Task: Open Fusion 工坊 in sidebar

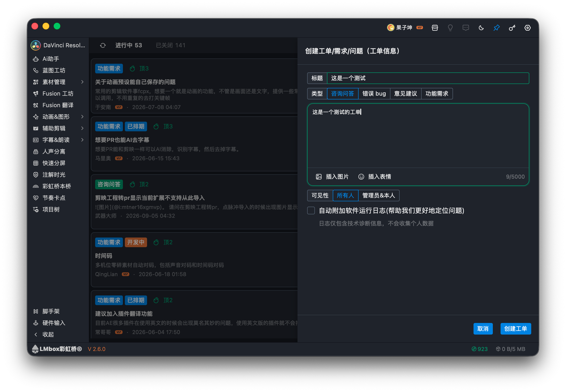Action: pos(58,93)
